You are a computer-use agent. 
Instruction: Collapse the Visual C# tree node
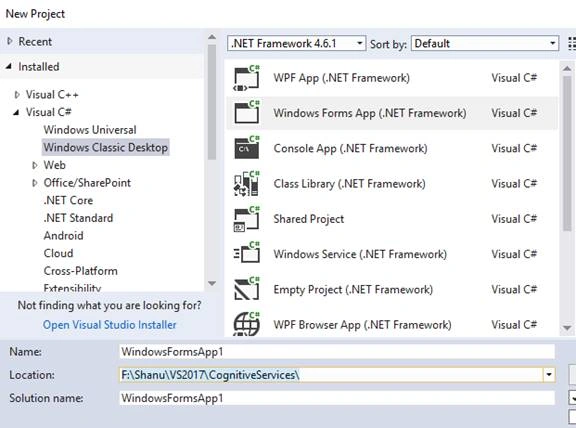click(16, 112)
